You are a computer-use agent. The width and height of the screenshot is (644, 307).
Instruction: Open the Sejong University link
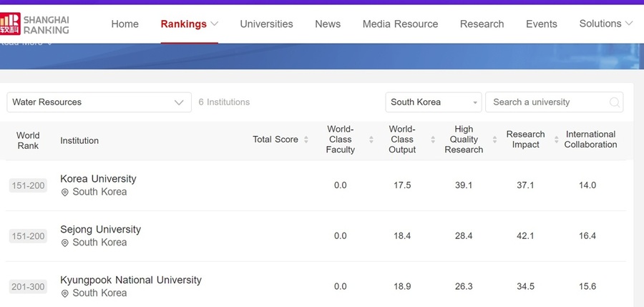(x=100, y=230)
